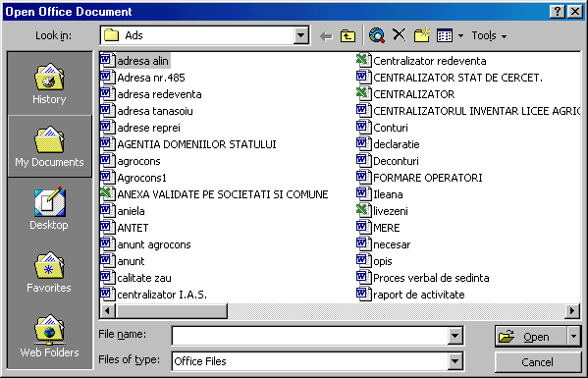Click the Open button
The width and height of the screenshot is (588, 378).
click(x=532, y=337)
